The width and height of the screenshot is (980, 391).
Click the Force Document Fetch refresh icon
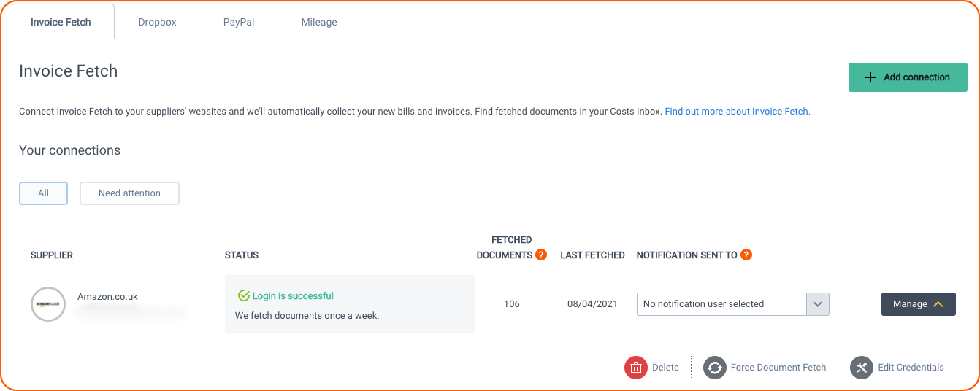point(715,368)
